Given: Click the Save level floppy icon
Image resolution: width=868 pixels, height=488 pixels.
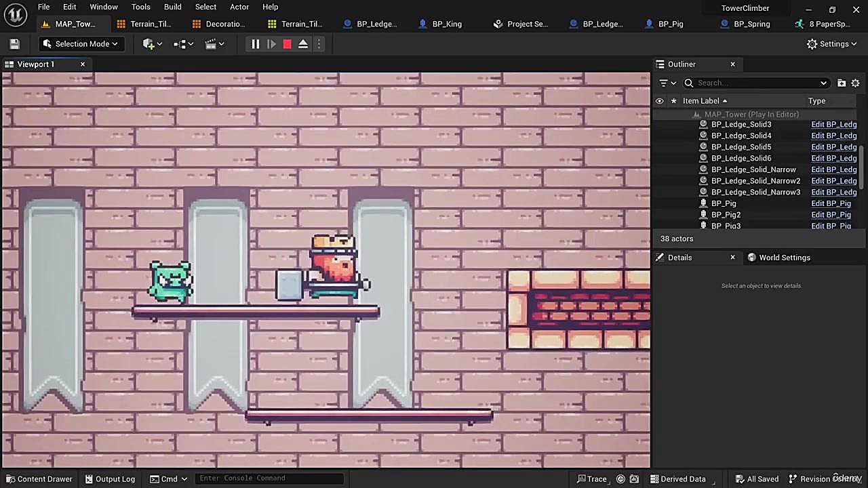Looking at the screenshot, I should pyautogui.click(x=14, y=44).
